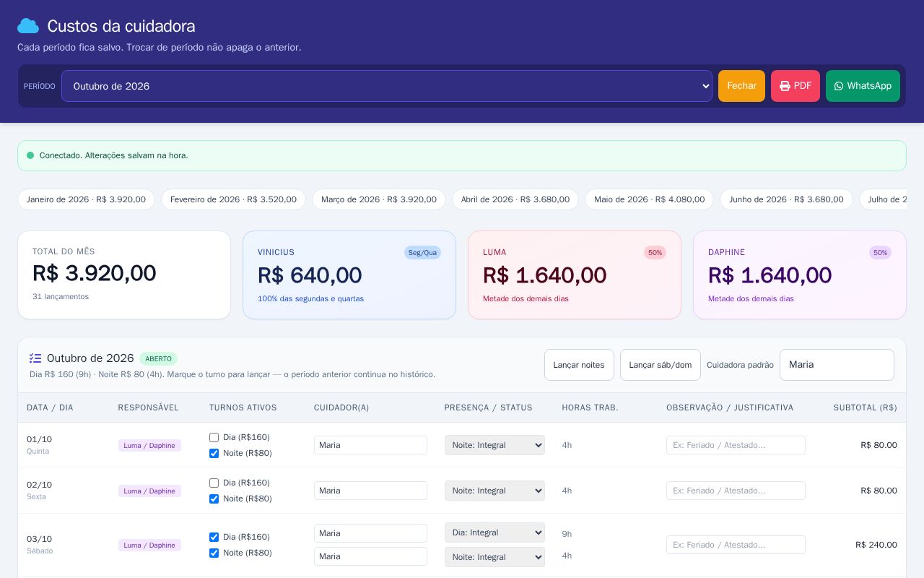Open the Março de 2026 period chip
This screenshot has width=924, height=578.
379,199
